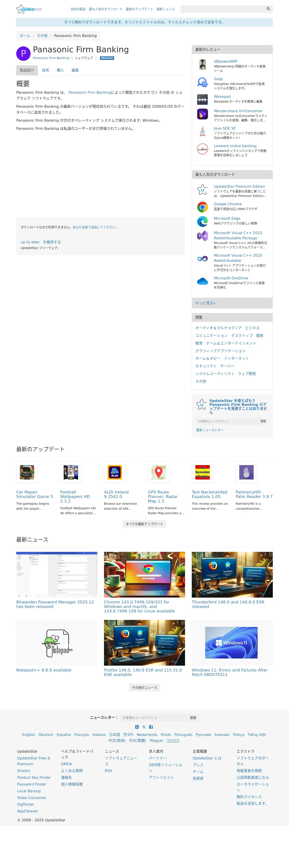The image size is (289, 868).
Task: Open the Lexware online banking icon
Action: pos(203,149)
